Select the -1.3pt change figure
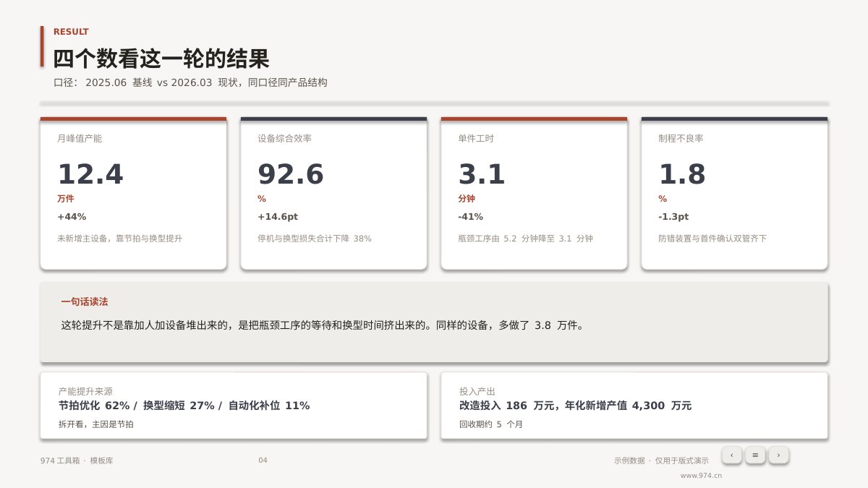Image resolution: width=868 pixels, height=488 pixels. [x=673, y=216]
